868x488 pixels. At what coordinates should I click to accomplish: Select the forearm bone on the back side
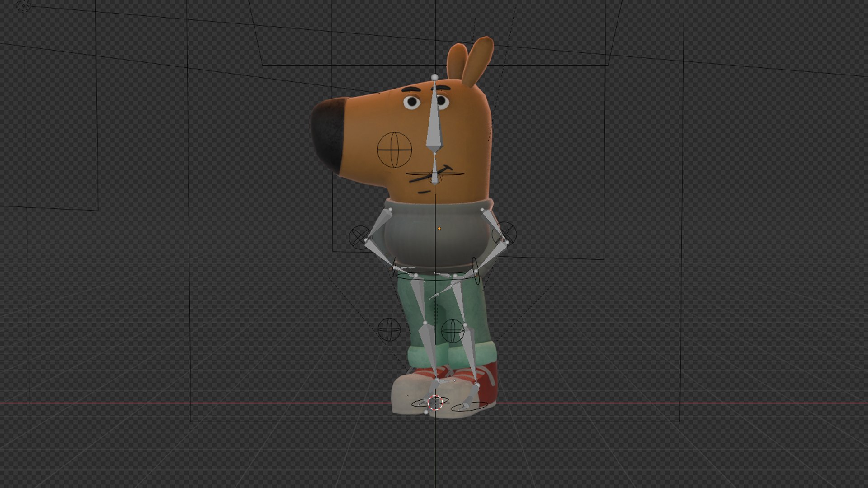[x=492, y=258]
